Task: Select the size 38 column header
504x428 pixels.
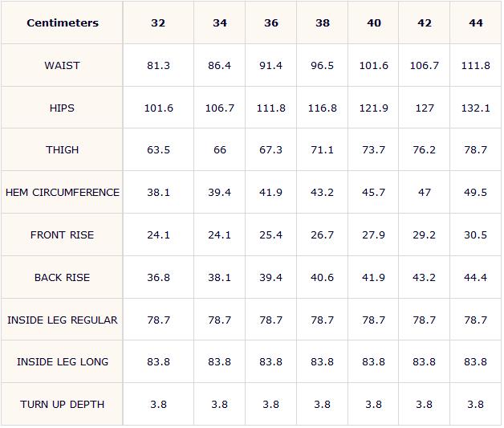Action: tap(322, 22)
